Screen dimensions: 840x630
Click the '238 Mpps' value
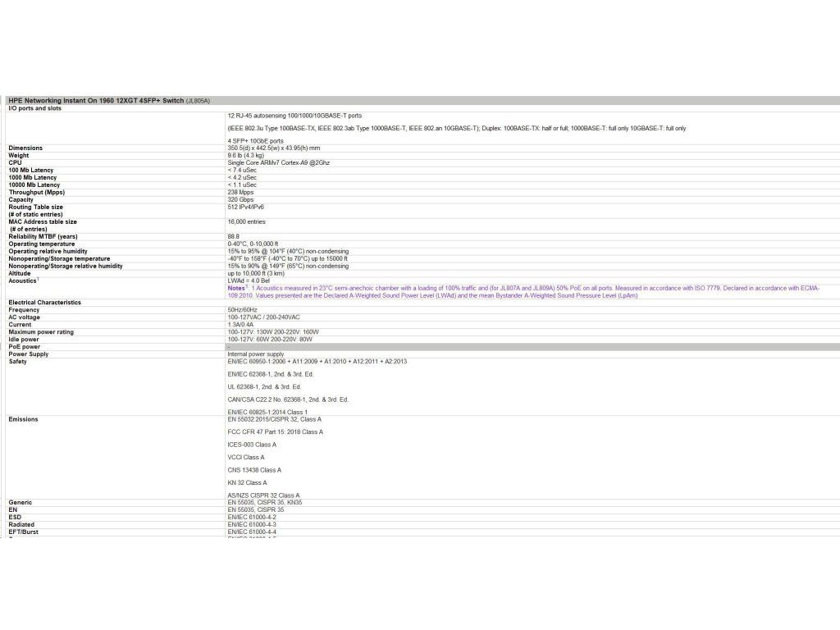click(x=240, y=192)
